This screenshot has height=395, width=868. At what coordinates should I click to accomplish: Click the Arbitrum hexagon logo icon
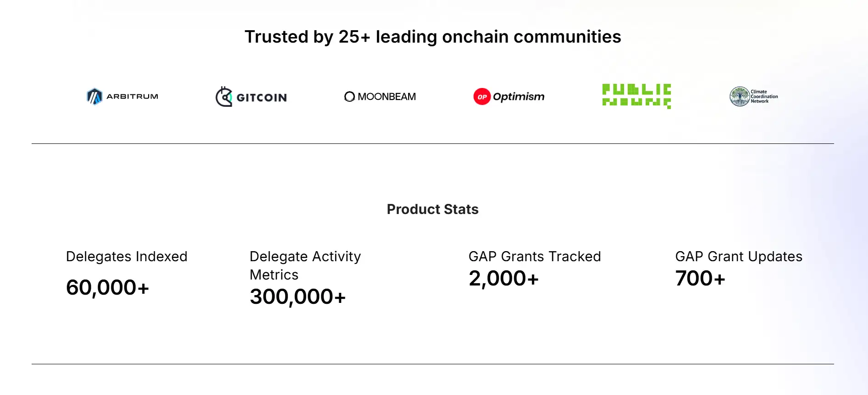tap(94, 97)
